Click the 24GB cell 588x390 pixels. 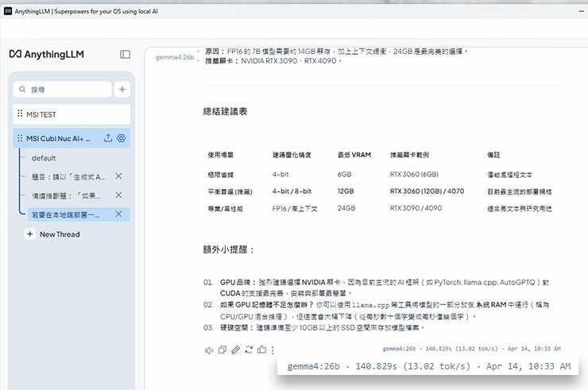click(x=346, y=208)
